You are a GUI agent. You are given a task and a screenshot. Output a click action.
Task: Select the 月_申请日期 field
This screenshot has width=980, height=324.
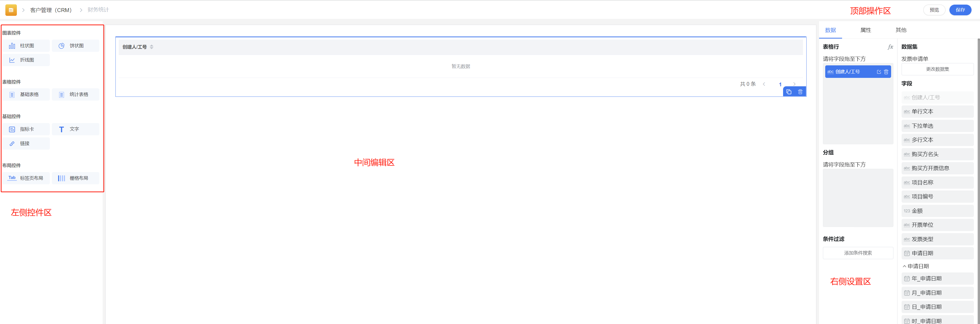click(x=937, y=293)
